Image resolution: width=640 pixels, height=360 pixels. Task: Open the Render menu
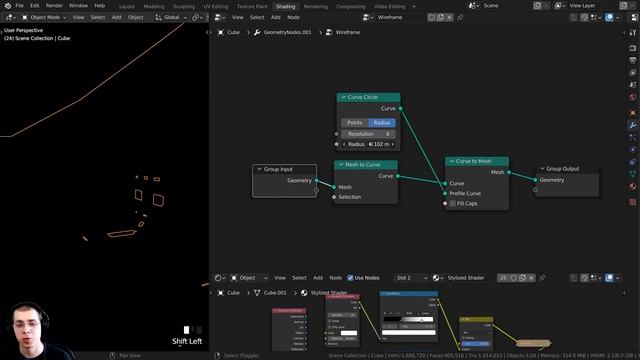click(x=54, y=6)
